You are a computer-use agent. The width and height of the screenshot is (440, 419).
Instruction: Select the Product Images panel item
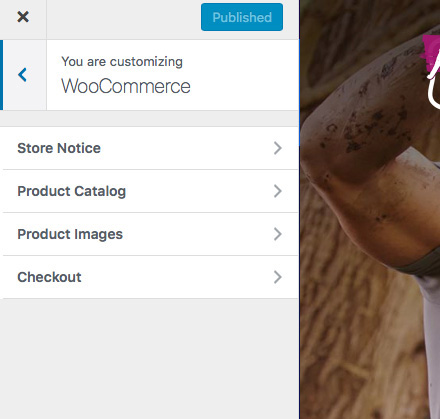click(x=149, y=234)
